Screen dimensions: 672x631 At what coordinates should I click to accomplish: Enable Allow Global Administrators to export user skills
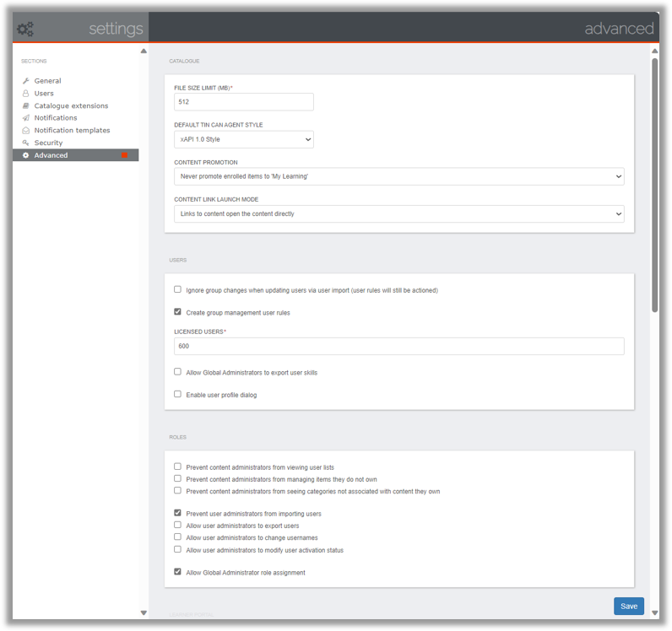[177, 371]
